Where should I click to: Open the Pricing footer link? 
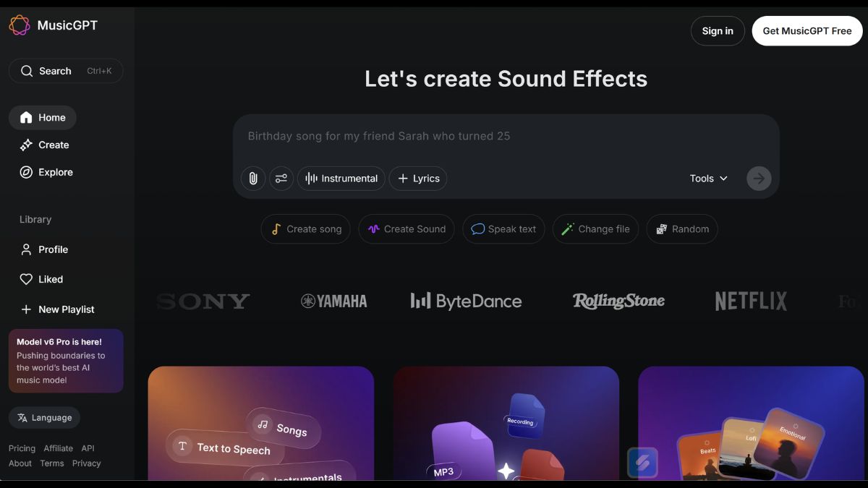tap(22, 448)
